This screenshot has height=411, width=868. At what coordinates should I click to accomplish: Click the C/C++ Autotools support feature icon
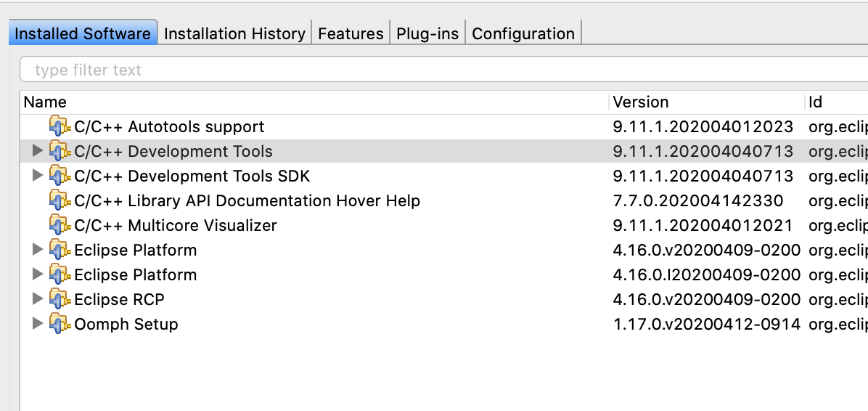click(x=60, y=126)
